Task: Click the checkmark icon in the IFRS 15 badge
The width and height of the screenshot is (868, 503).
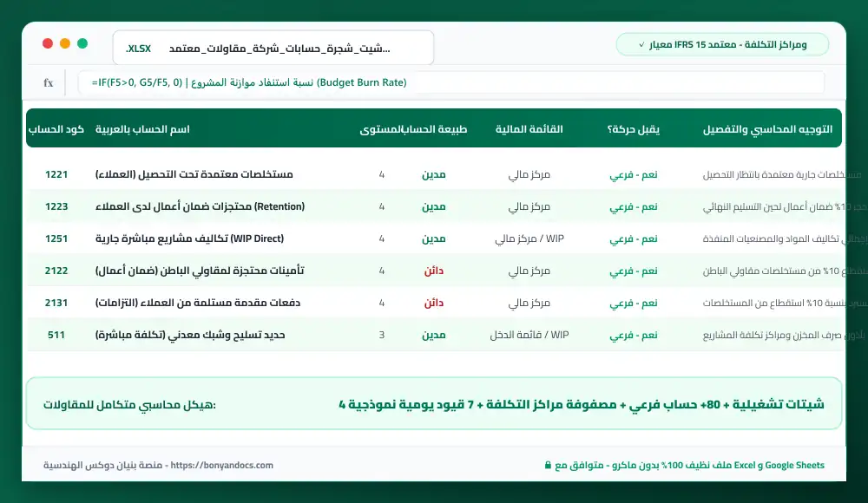Action: [x=641, y=45]
